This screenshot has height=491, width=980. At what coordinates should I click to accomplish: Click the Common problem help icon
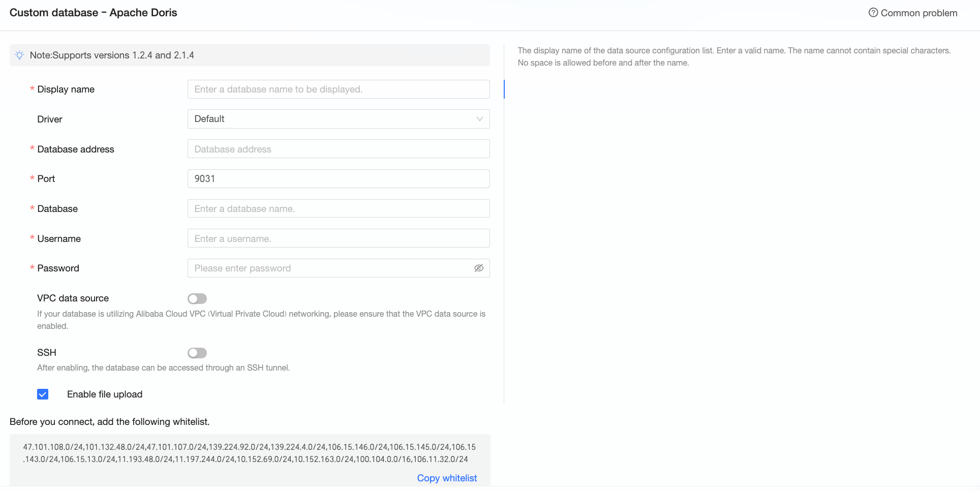(873, 13)
